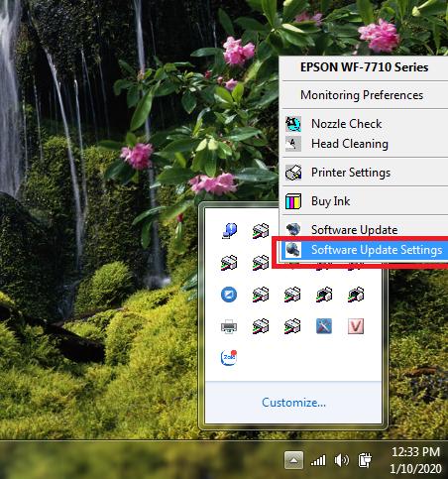The image size is (448, 479).
Task: Click the Customize... link in tray popup
Action: tap(293, 403)
